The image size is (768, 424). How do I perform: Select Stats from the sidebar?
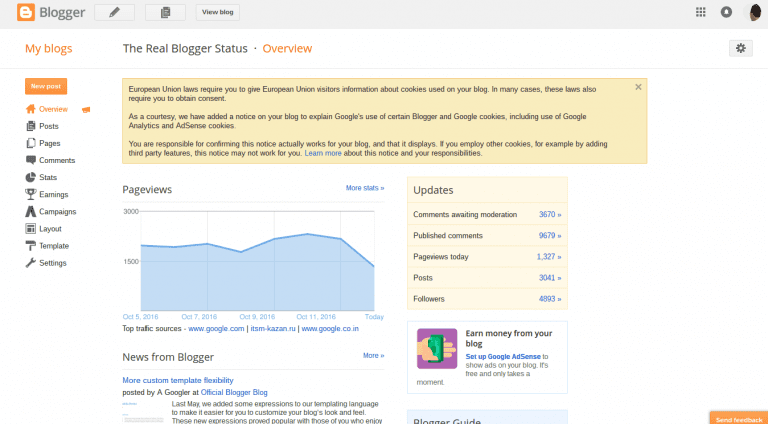click(x=48, y=177)
